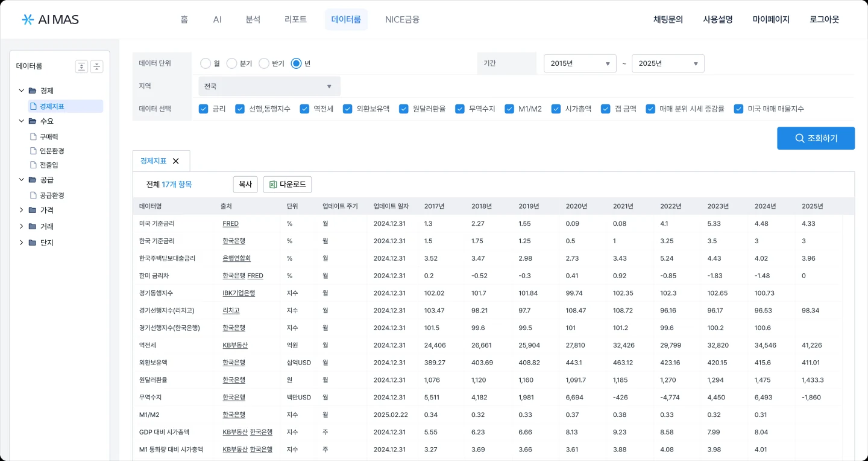Expand the 가격 tree node chevron

pyautogui.click(x=22, y=210)
